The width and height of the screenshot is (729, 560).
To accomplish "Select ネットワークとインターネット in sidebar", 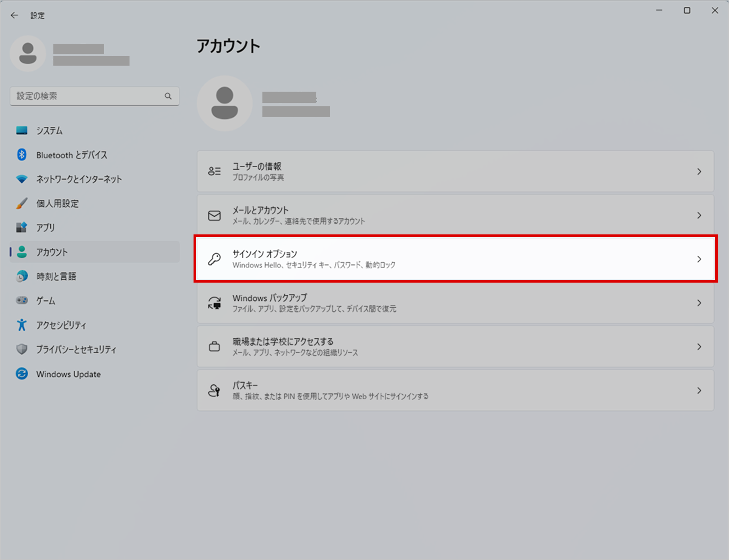I will (79, 179).
